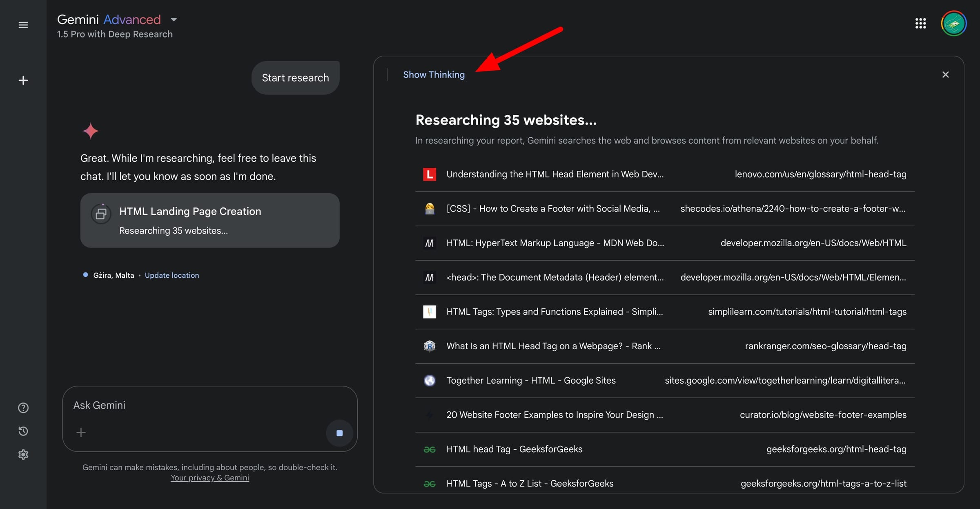Viewport: 980px width, 509px height.
Task: Click the Start research message bubble
Action: point(295,78)
